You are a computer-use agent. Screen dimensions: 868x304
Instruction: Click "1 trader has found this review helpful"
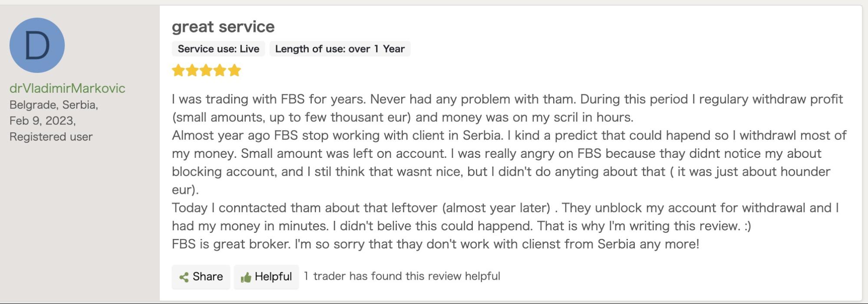(x=402, y=276)
